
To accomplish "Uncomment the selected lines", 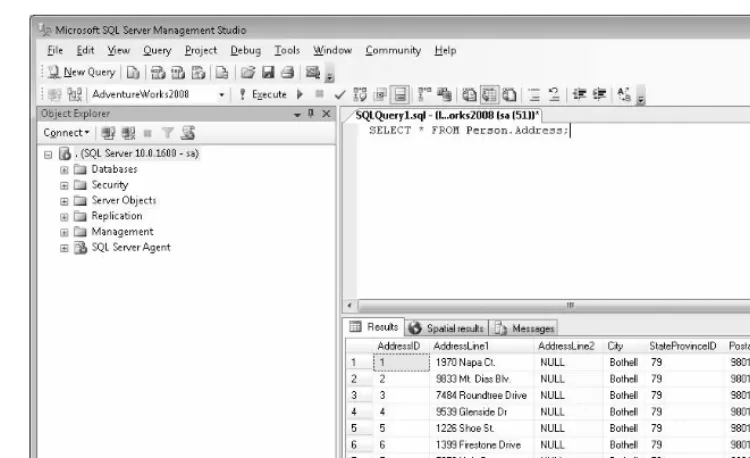I will click(x=554, y=95).
